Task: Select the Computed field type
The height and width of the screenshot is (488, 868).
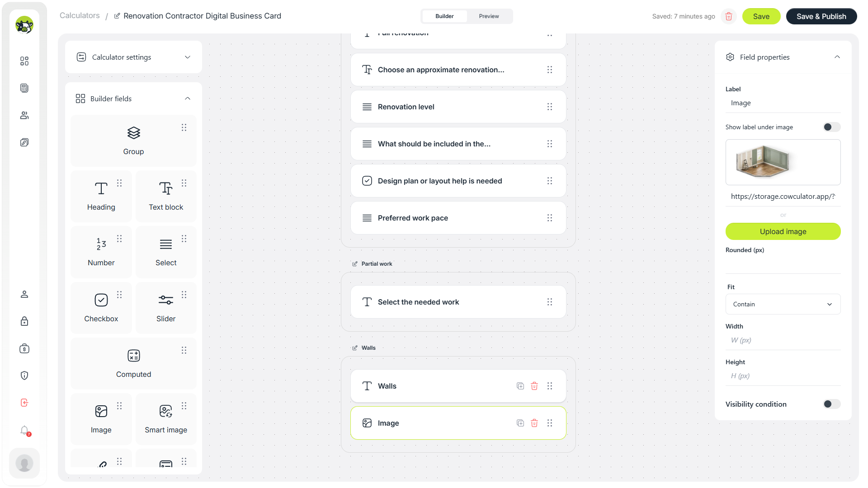Action: pyautogui.click(x=133, y=363)
